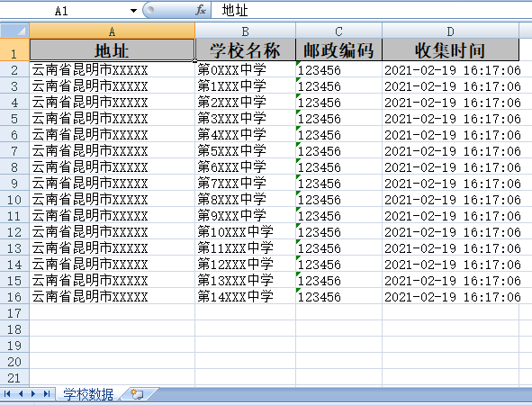Click the fx insert function icon

click(201, 10)
